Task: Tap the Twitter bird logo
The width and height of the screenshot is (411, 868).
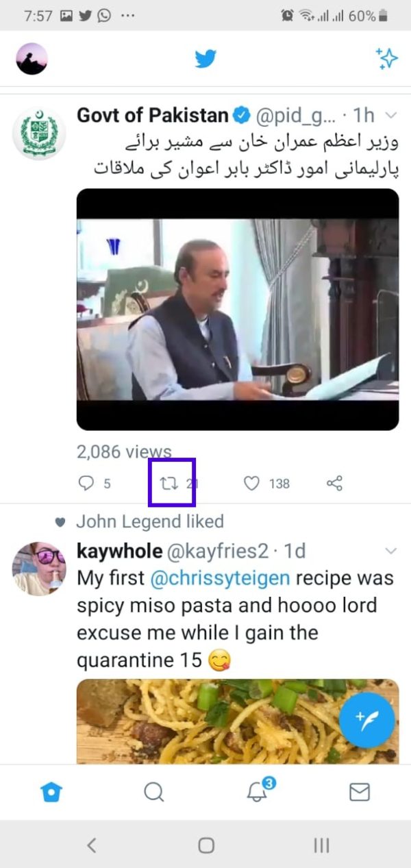Action: (x=206, y=59)
